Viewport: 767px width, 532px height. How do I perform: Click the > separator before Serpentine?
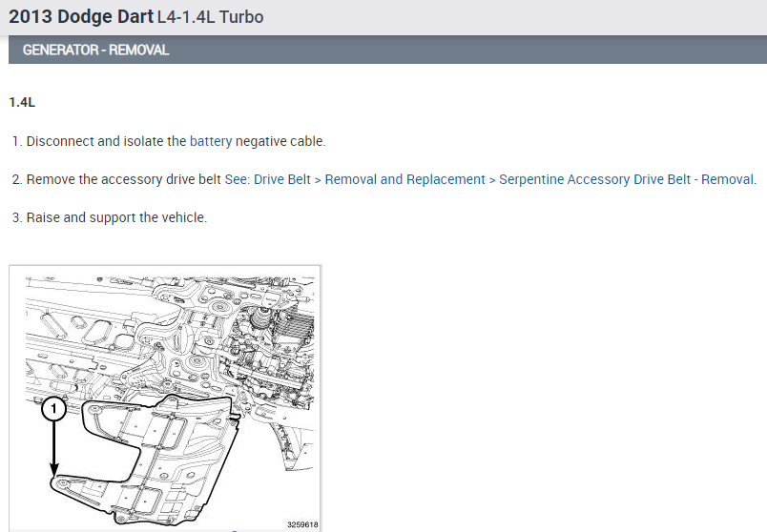pyautogui.click(x=492, y=180)
